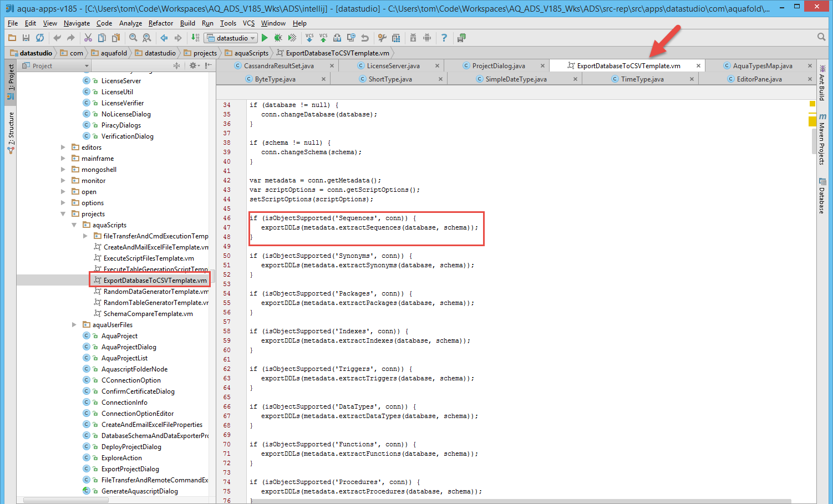The height and width of the screenshot is (504, 833).
Task: Expand the monitor folder
Action: tap(63, 181)
